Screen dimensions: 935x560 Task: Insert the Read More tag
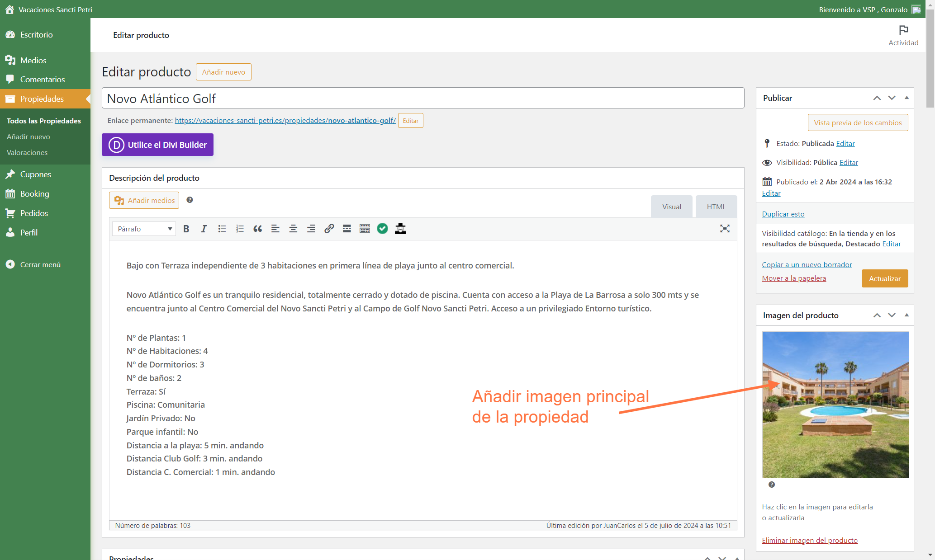point(347,229)
